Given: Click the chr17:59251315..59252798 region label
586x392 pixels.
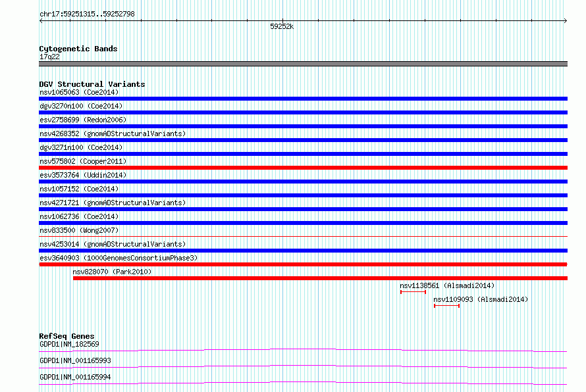Looking at the screenshot, I should (87, 14).
